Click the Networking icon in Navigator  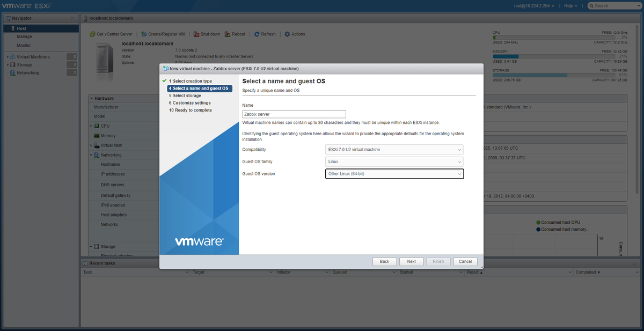(x=13, y=73)
